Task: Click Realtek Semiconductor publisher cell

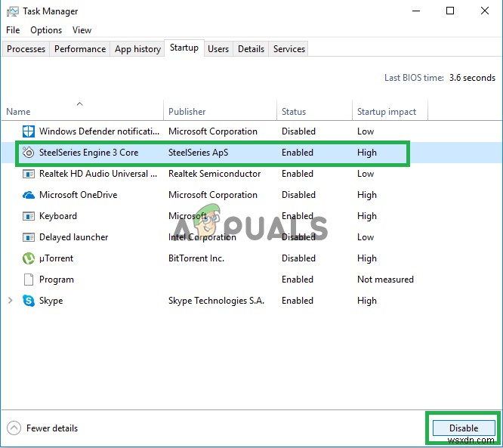Action: click(x=214, y=174)
